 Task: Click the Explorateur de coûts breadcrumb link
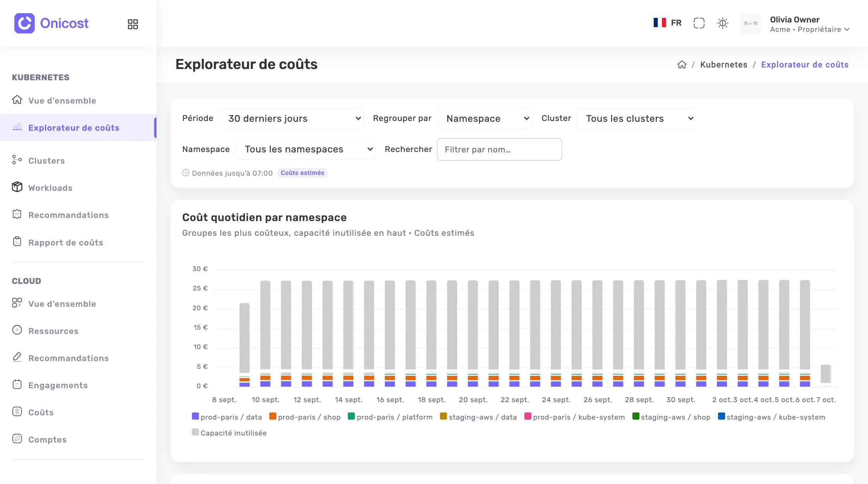click(805, 65)
